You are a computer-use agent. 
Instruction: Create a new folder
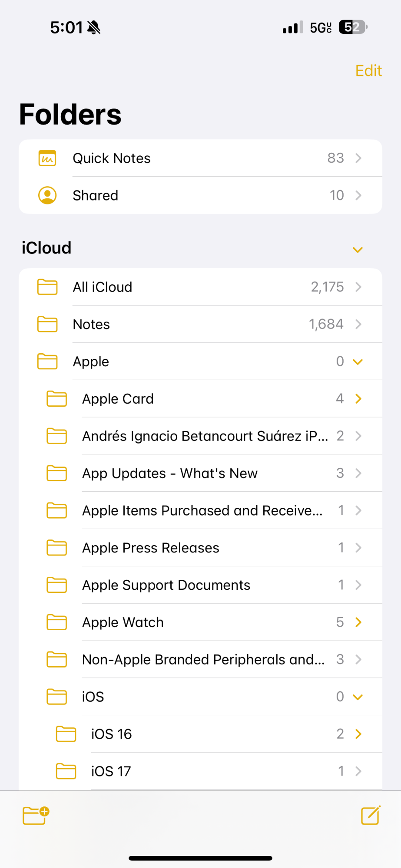[36, 815]
